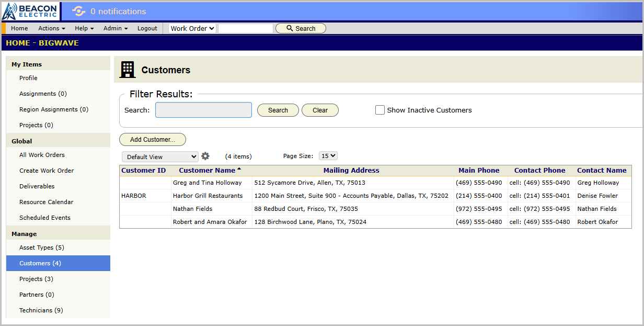Open the Page Size dropdown
644x326 pixels.
click(x=328, y=155)
